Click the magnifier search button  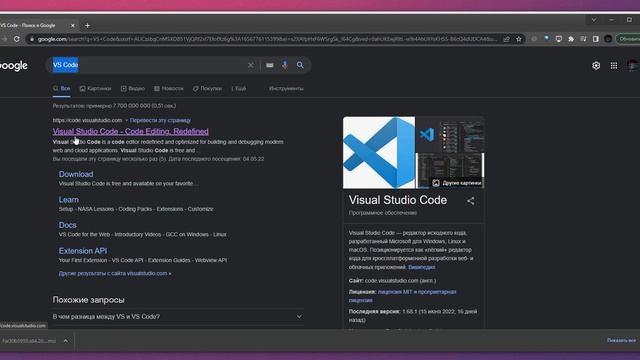(x=300, y=65)
